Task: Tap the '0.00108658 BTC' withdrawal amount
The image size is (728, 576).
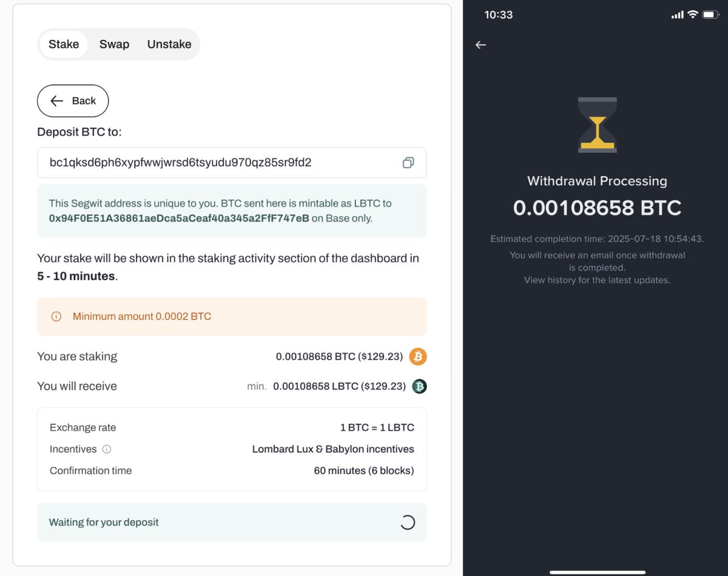Action: pyautogui.click(x=597, y=208)
